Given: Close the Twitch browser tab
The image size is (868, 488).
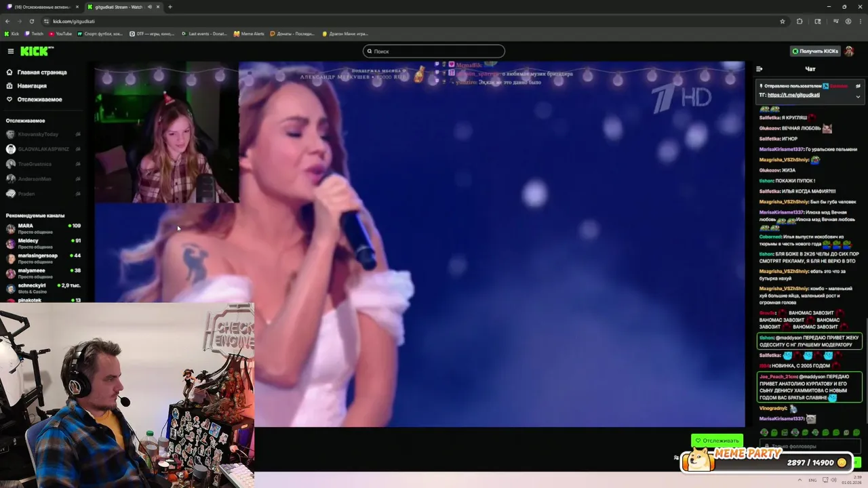Looking at the screenshot, I should point(77,7).
